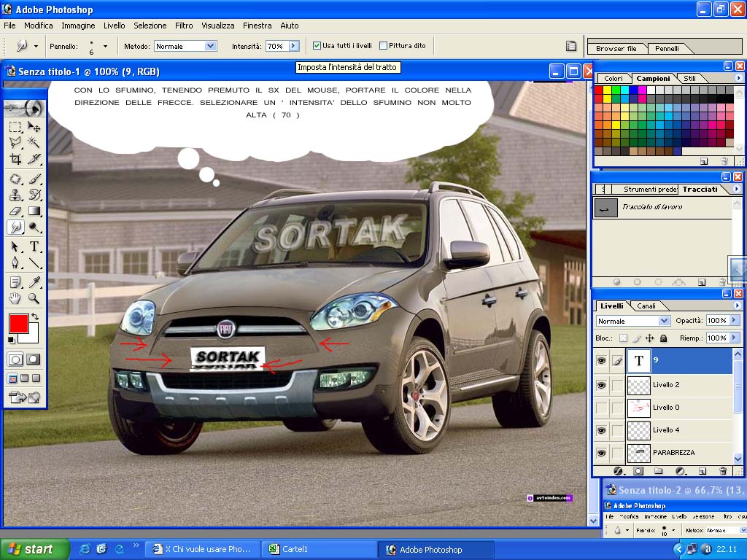Uncheck Usa tutti i livelli checkbox
The height and width of the screenshot is (560, 747).
coord(317,46)
